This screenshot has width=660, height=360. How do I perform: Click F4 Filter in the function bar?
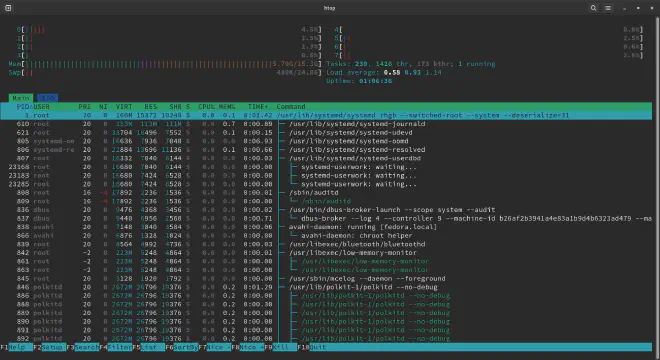pyautogui.click(x=115, y=347)
